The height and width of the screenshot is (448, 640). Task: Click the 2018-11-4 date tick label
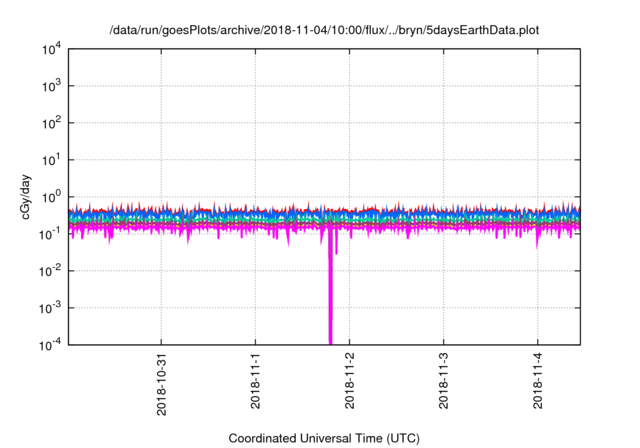tap(538, 381)
